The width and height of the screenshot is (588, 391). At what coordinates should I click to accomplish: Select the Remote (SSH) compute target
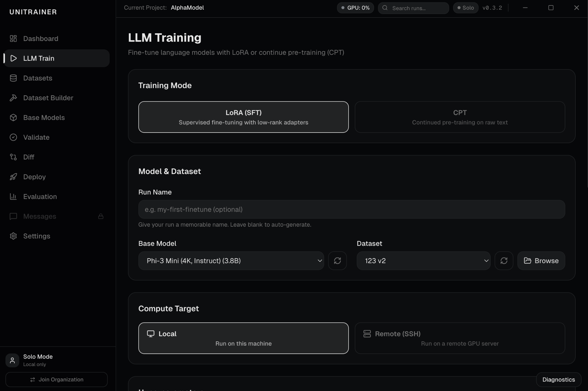pyautogui.click(x=460, y=338)
